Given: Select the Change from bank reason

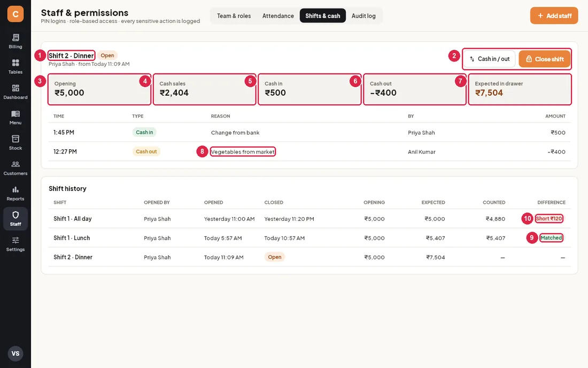Looking at the screenshot, I should (x=235, y=133).
